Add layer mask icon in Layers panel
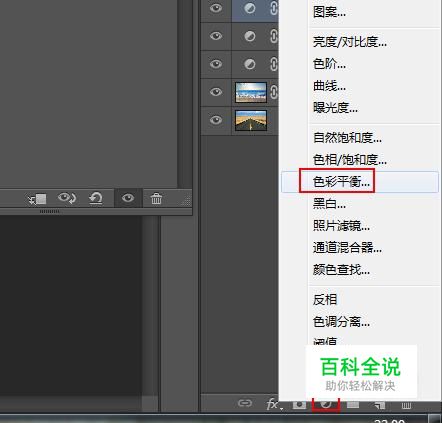 pos(299,405)
